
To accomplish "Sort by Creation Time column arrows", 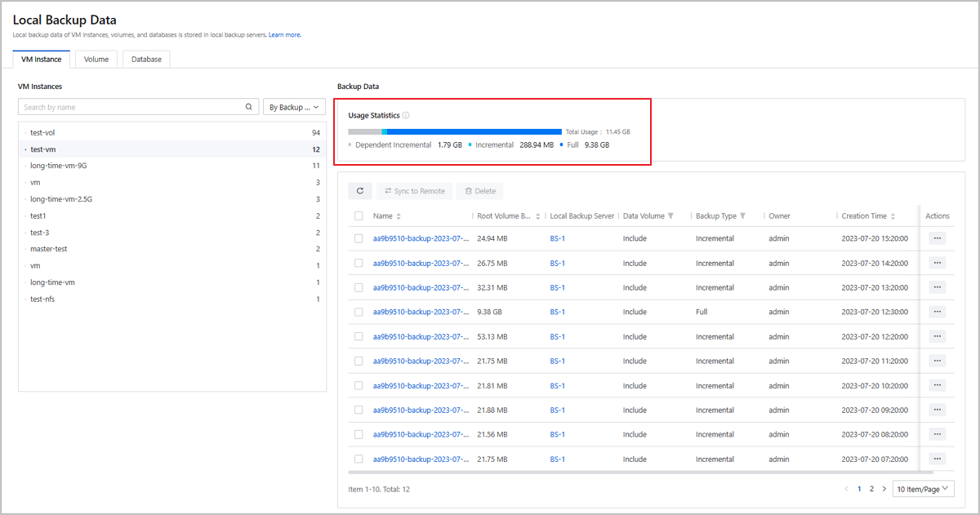I will point(893,216).
